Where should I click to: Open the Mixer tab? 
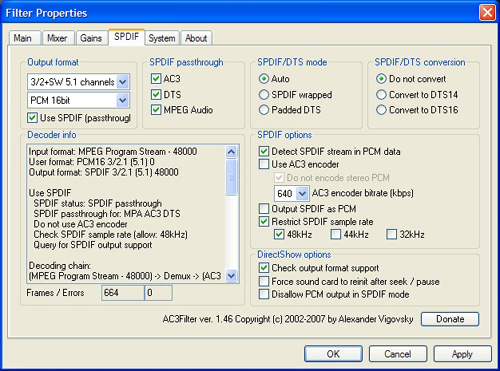tap(57, 38)
